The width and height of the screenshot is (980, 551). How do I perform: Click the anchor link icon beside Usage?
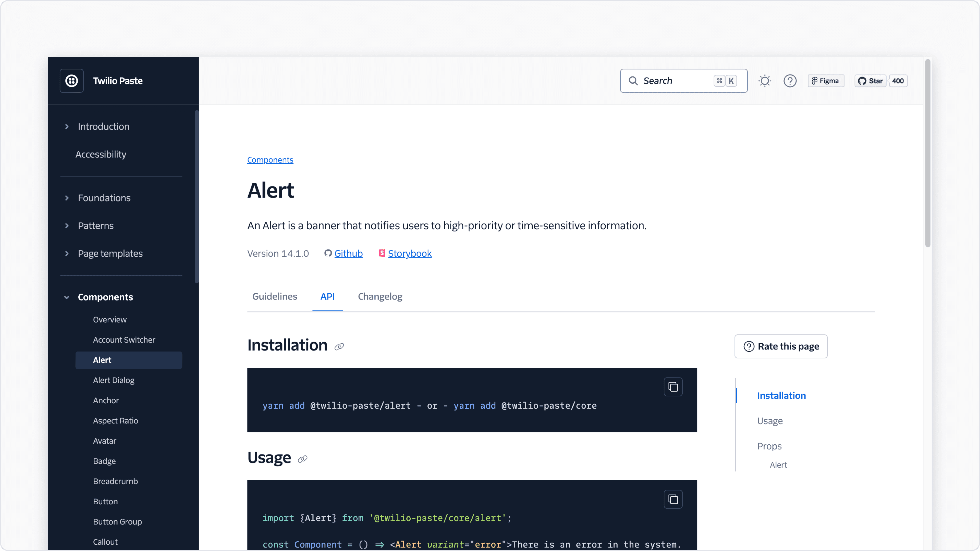(x=302, y=459)
